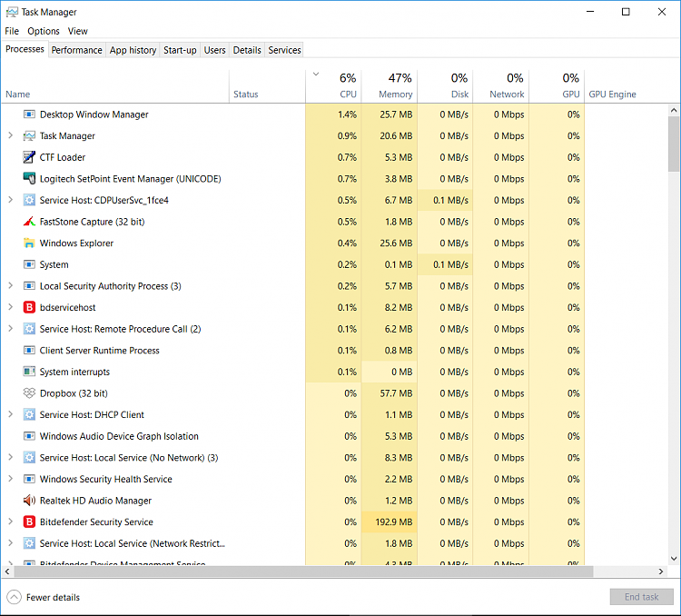Click the Windows Security Health Service icon
This screenshot has width=681, height=616.
click(29, 479)
